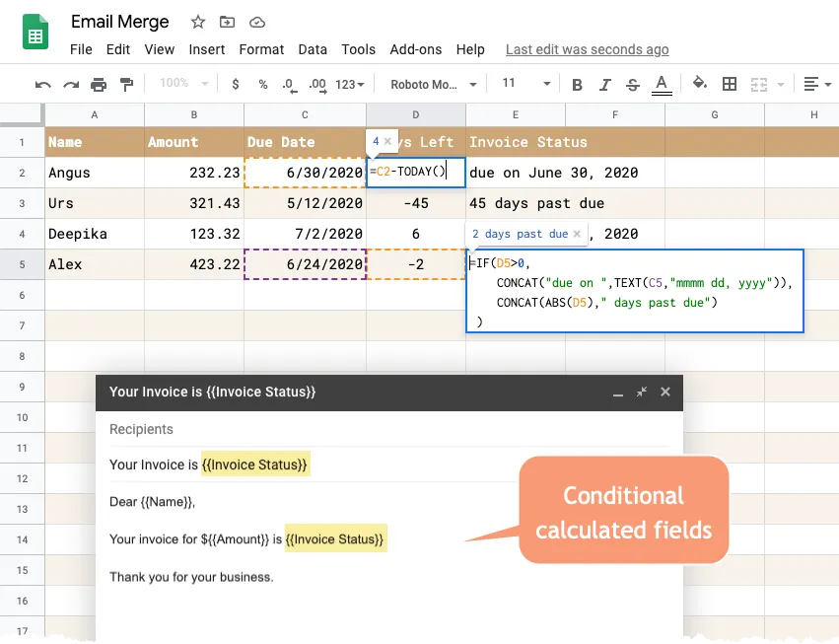Viewport: 839px width, 644px height.
Task: Remove the 2 days past due chip
Action: pos(578,234)
